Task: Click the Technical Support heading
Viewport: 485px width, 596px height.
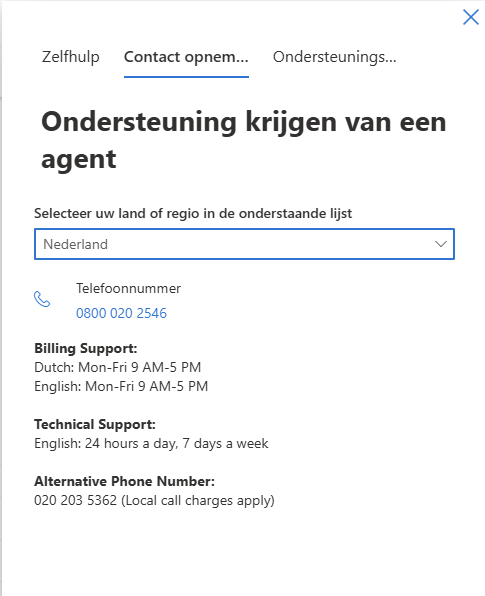Action: (x=95, y=425)
